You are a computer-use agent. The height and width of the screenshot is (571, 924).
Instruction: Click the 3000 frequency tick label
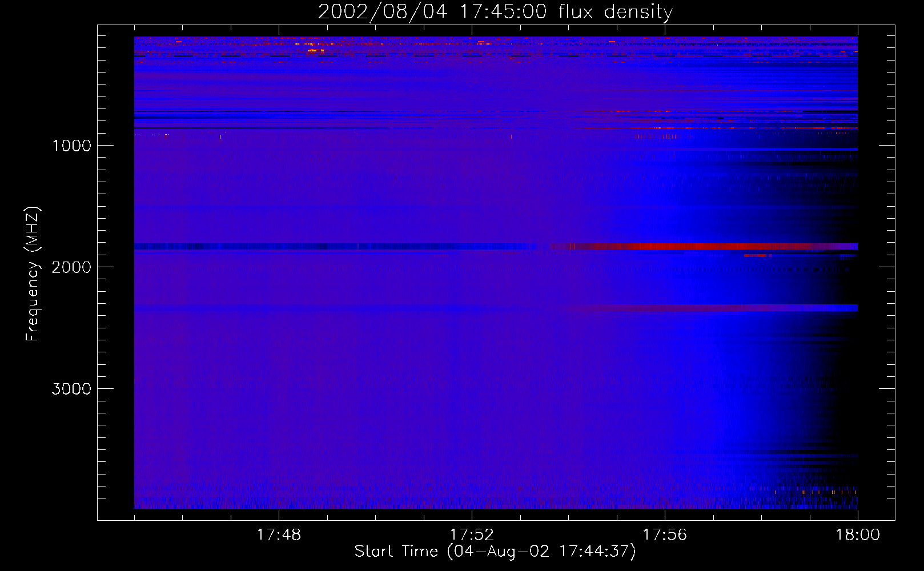[71, 389]
